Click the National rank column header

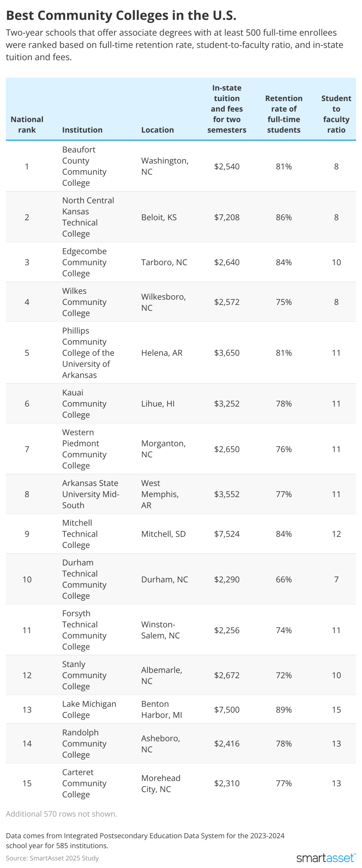(27, 125)
